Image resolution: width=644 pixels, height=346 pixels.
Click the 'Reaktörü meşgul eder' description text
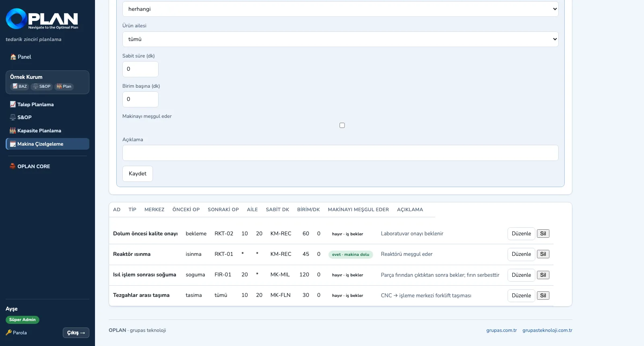pos(407,254)
